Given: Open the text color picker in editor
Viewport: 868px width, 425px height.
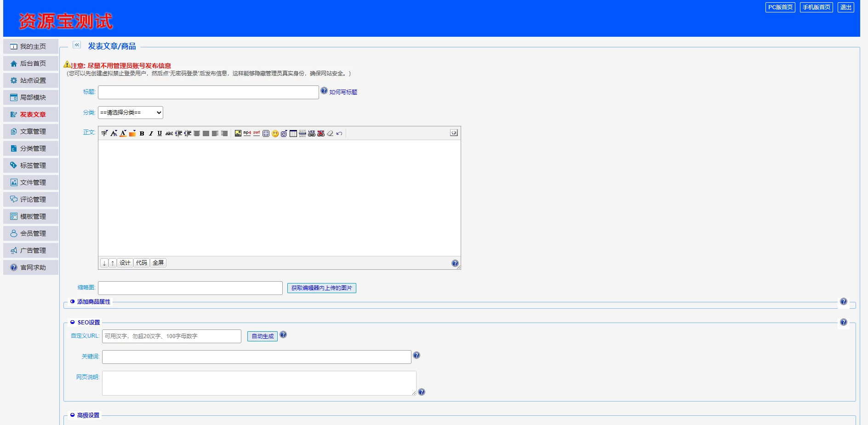Looking at the screenshot, I should 123,134.
